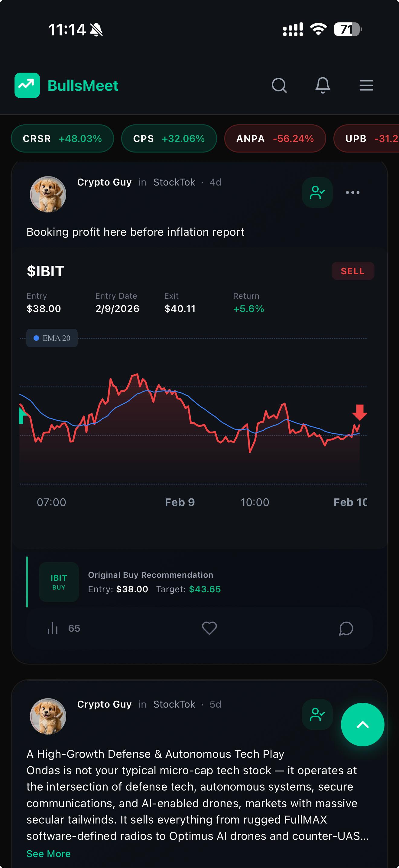Viewport: 399px width, 868px height.
Task: Tap the Feb 9 chart axis label
Action: (x=180, y=502)
